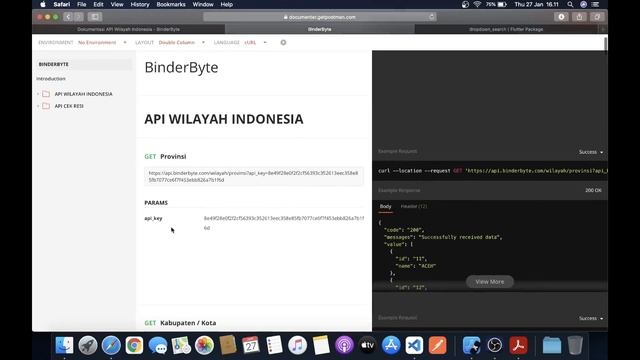Open Finder from the dock

point(64,345)
